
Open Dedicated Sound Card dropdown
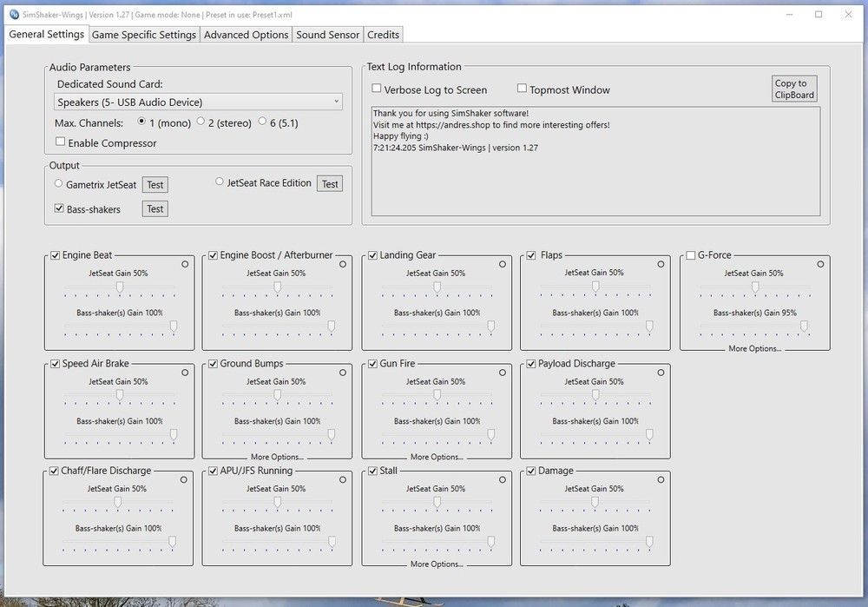(x=198, y=102)
